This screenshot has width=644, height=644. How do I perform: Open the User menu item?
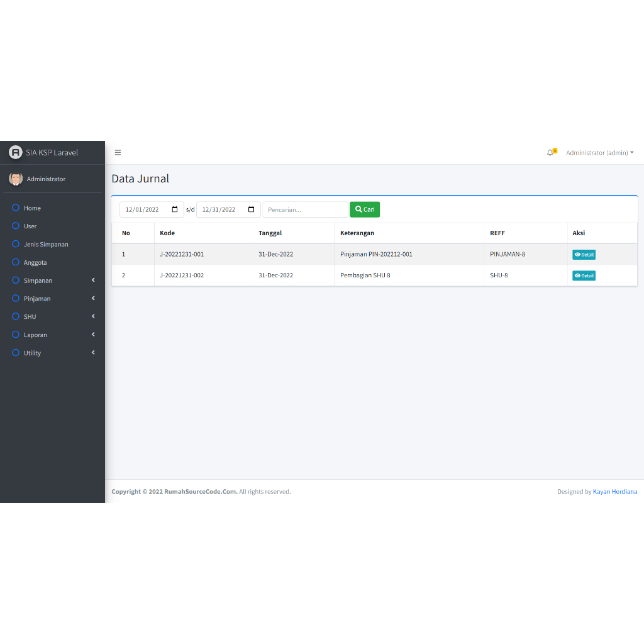coord(30,226)
